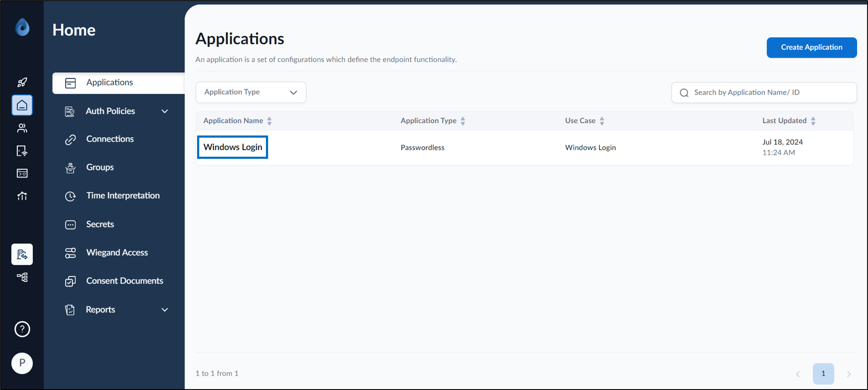868x390 pixels.
Task: Click the previous page arrow
Action: [x=797, y=374]
